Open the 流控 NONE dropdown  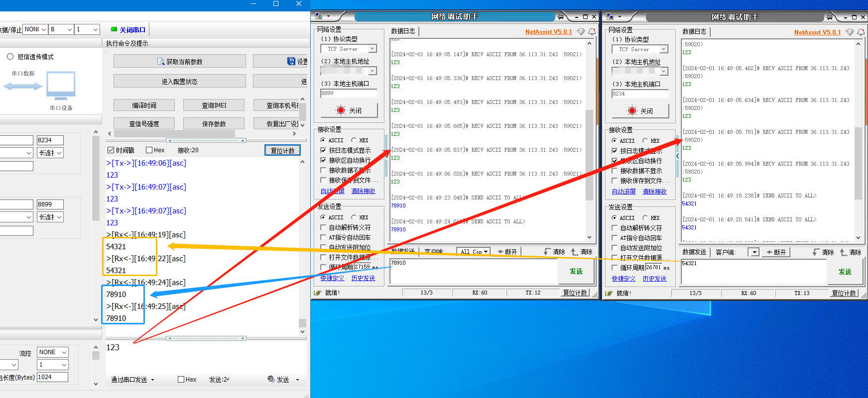click(x=53, y=352)
